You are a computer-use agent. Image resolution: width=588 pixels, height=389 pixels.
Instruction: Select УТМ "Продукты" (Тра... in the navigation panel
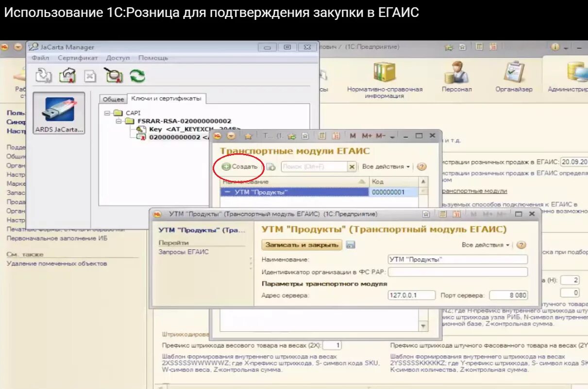(202, 230)
